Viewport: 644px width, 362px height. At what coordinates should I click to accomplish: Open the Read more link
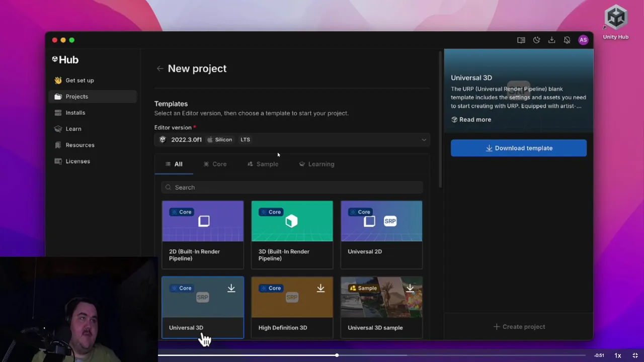(471, 120)
